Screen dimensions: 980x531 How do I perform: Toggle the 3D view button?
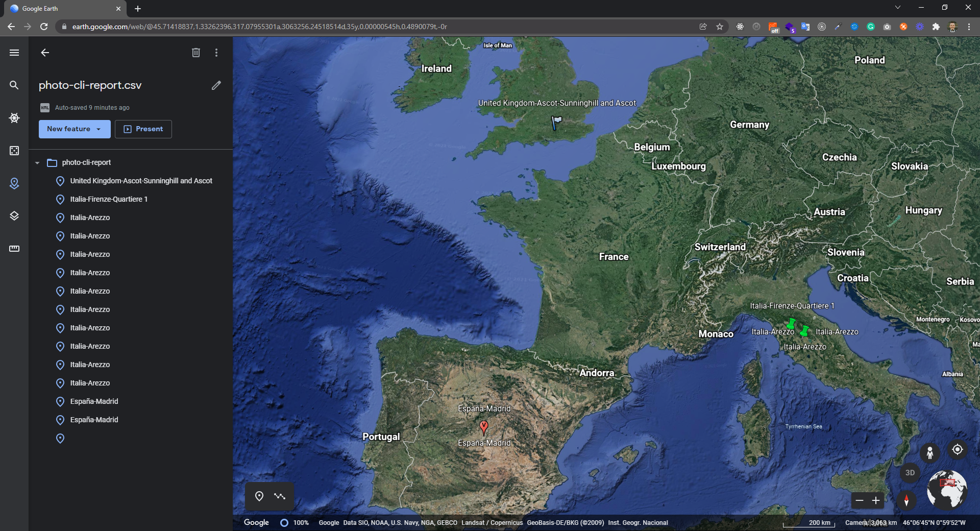pos(910,473)
